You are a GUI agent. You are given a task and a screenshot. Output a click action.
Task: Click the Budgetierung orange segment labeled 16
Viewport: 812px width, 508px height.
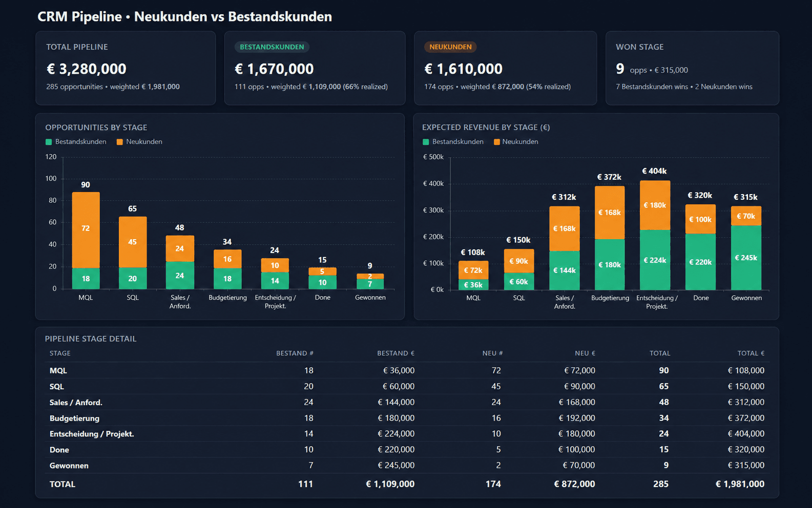tap(227, 259)
